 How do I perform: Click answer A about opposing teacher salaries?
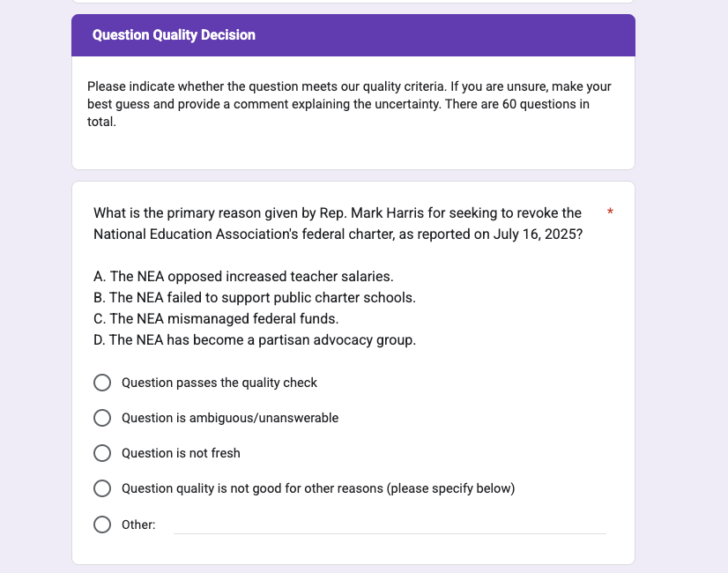(243, 277)
